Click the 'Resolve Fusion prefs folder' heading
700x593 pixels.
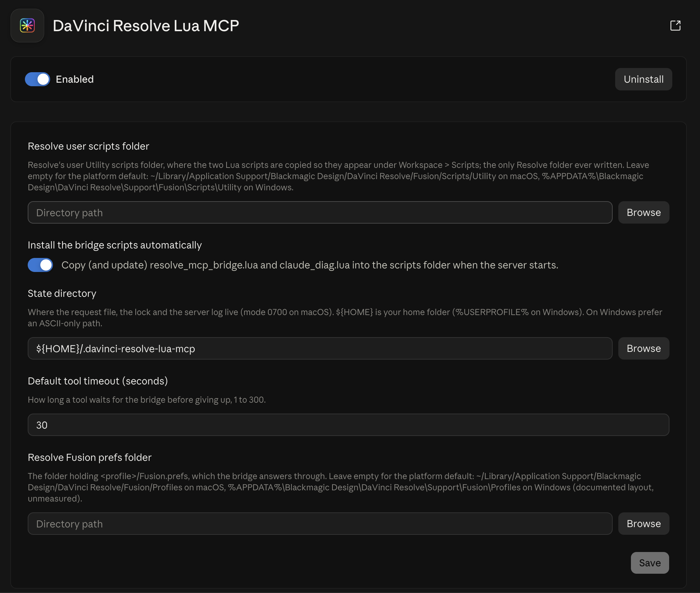tap(90, 457)
